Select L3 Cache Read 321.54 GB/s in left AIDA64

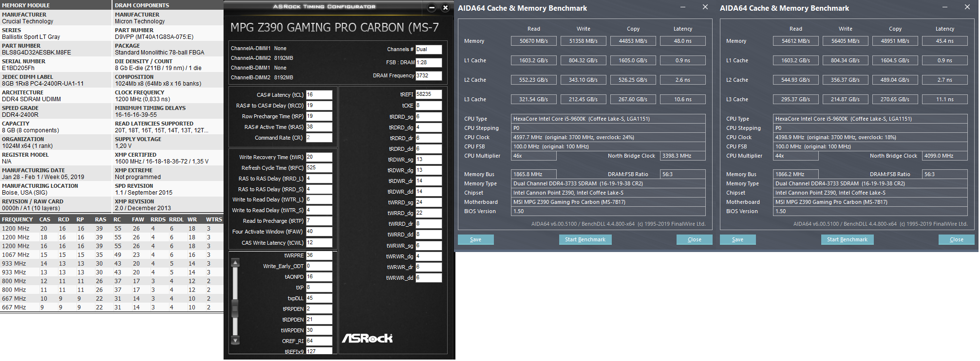point(534,99)
